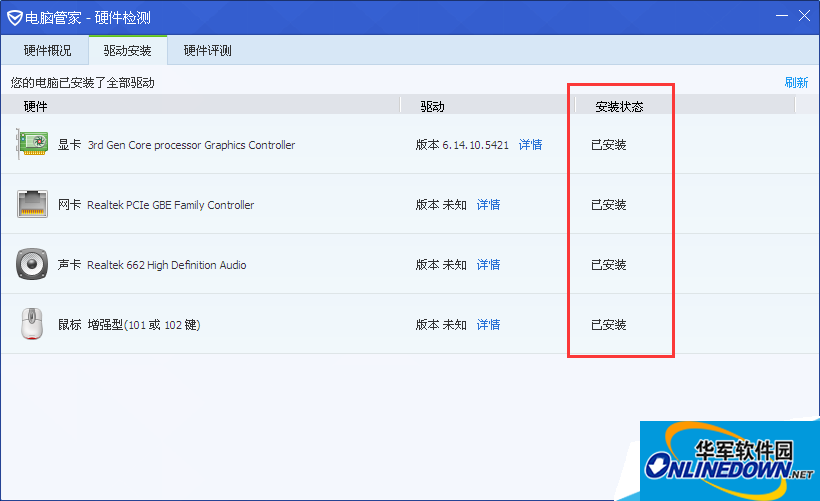Click the graphics card icon
This screenshot has width=820, height=501.
click(x=32, y=144)
